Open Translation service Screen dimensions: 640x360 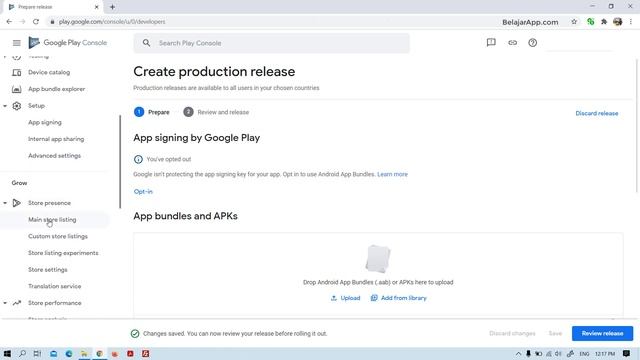pos(54,287)
